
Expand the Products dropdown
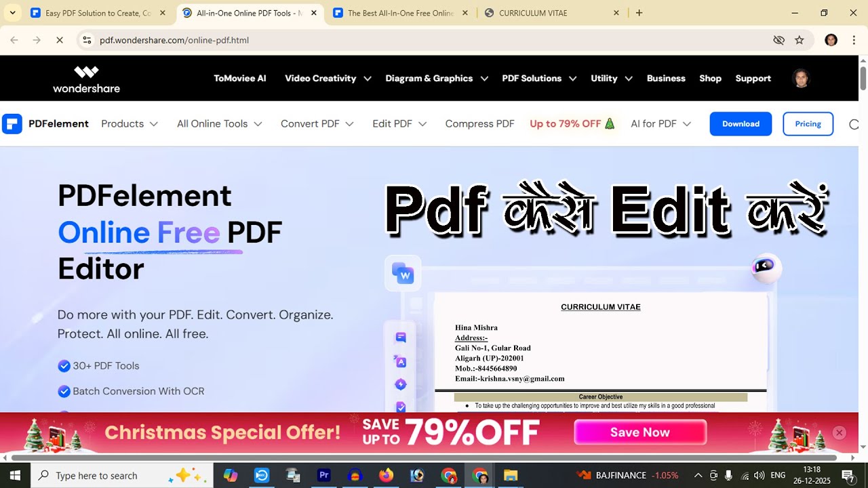(130, 124)
